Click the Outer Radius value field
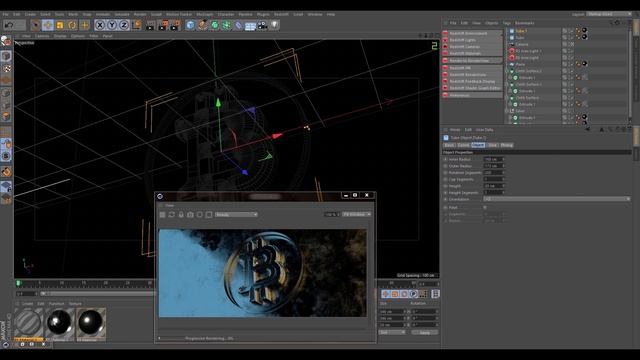The image size is (640, 360). [x=492, y=166]
